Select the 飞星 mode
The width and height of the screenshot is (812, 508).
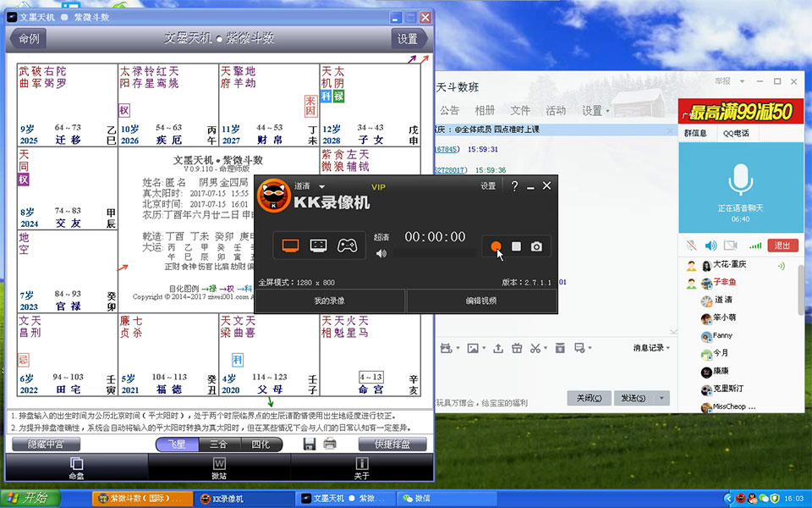[x=177, y=444]
